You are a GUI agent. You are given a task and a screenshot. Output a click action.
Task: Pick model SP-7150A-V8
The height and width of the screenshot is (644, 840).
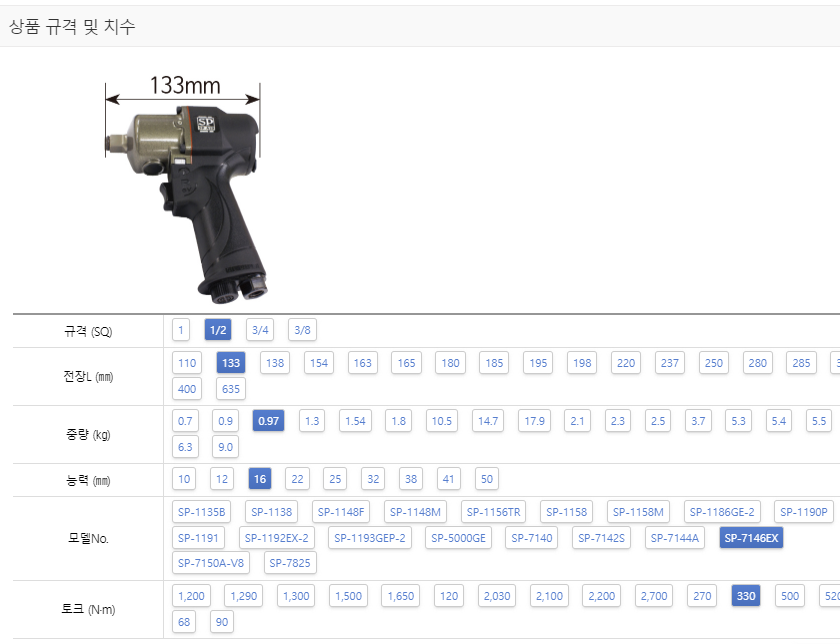(211, 563)
